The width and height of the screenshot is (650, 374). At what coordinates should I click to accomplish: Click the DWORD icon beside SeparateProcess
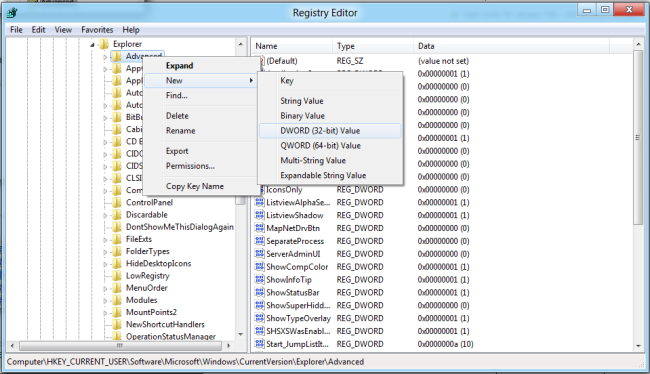[260, 241]
